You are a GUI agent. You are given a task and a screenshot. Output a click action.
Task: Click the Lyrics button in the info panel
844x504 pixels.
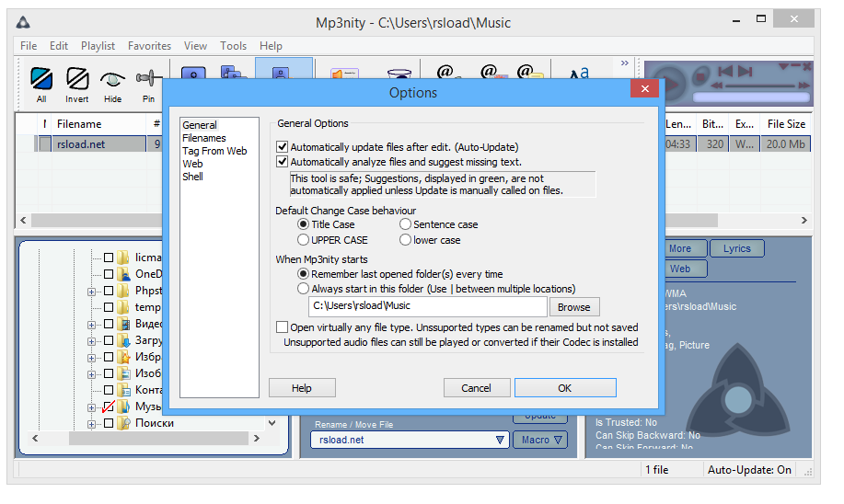(737, 248)
